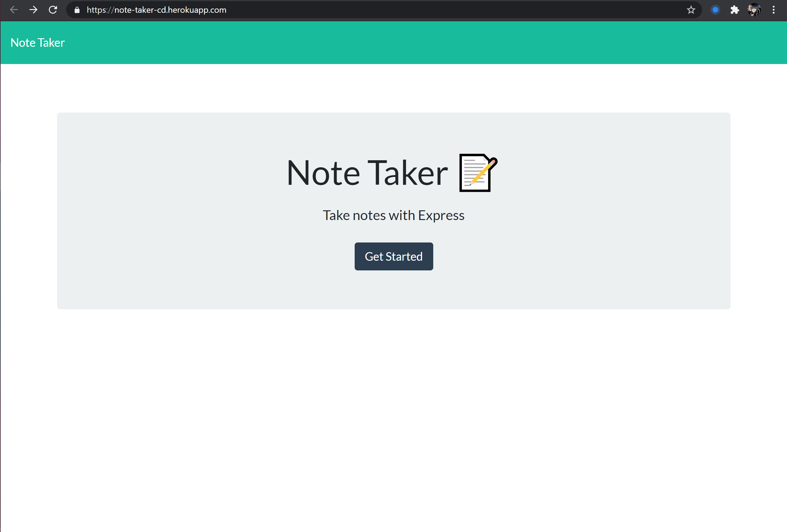View site info via the lock icon
Screen dimensions: 787x532
pos(77,10)
